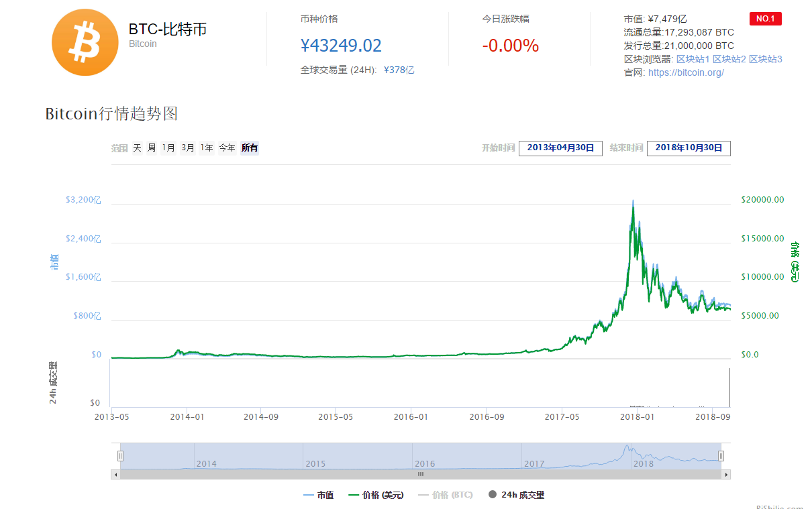The image size is (812, 509).
Task: Select the 所有 (all) range option
Action: tap(250, 148)
